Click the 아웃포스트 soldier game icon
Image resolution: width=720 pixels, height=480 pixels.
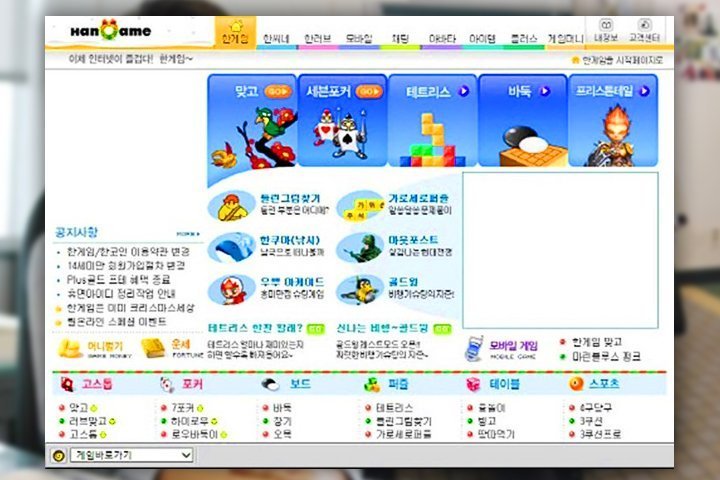[361, 247]
